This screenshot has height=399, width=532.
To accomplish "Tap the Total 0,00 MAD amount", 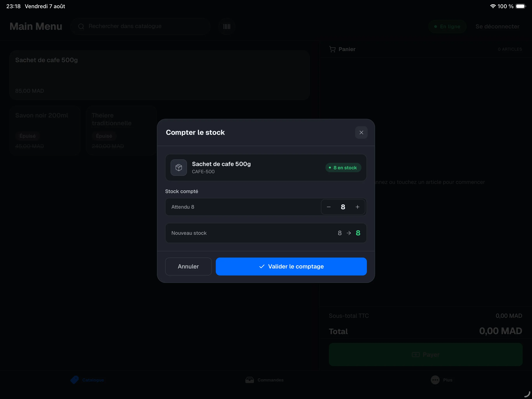I will (500, 331).
